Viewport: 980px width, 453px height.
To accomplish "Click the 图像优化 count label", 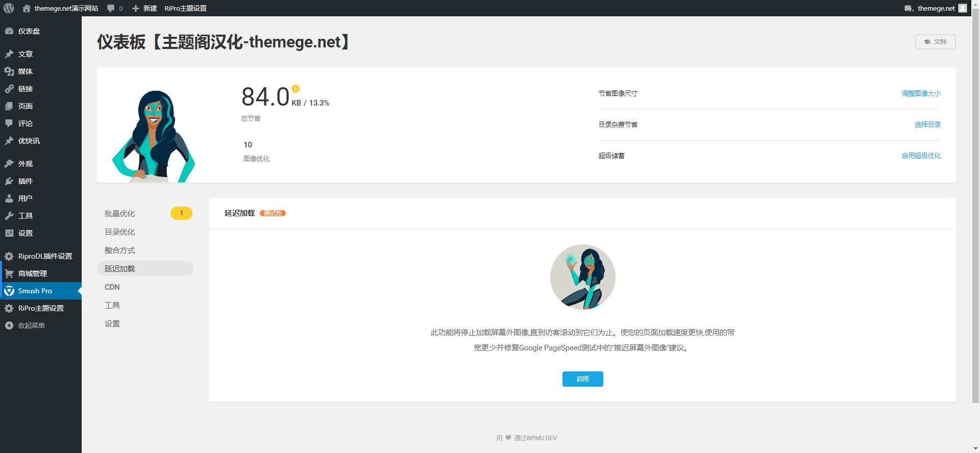I will (x=256, y=159).
